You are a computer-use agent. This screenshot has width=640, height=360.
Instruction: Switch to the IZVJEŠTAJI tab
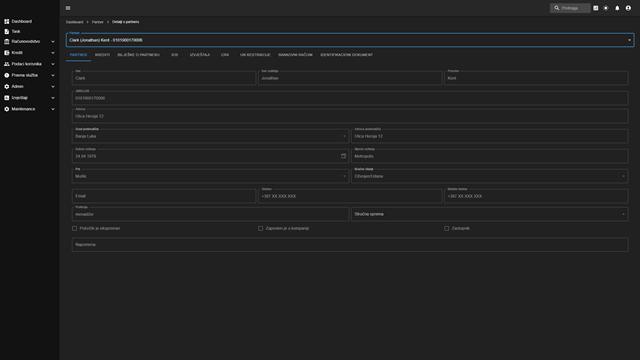pyautogui.click(x=200, y=55)
